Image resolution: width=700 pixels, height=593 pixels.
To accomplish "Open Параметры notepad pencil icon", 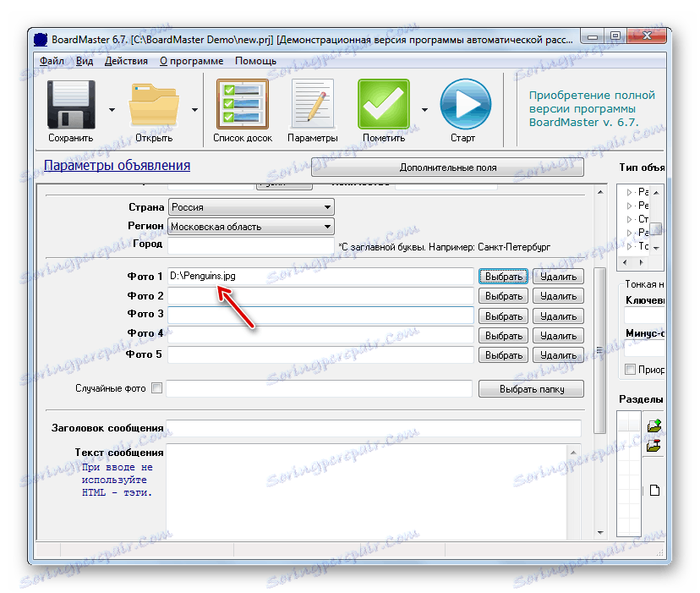I will click(313, 104).
